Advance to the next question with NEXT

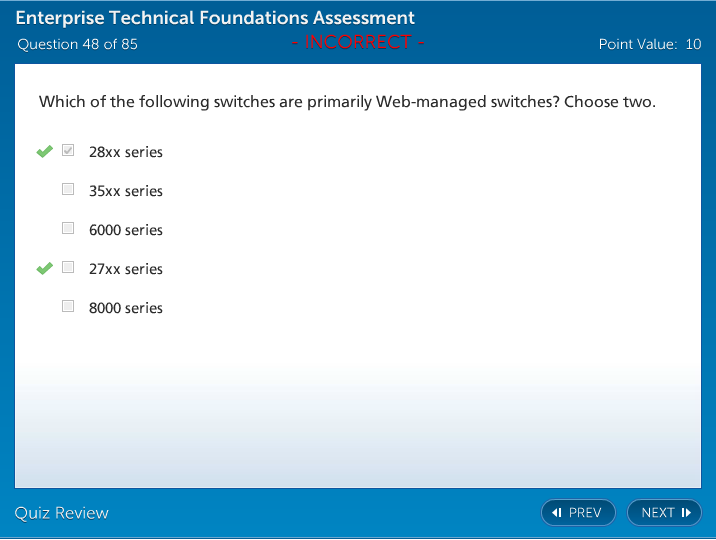tap(664, 513)
